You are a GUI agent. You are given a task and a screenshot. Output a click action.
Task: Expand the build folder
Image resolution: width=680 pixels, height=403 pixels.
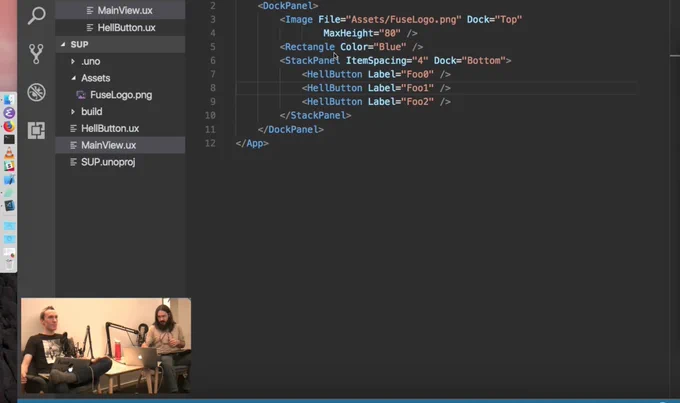pyautogui.click(x=73, y=112)
